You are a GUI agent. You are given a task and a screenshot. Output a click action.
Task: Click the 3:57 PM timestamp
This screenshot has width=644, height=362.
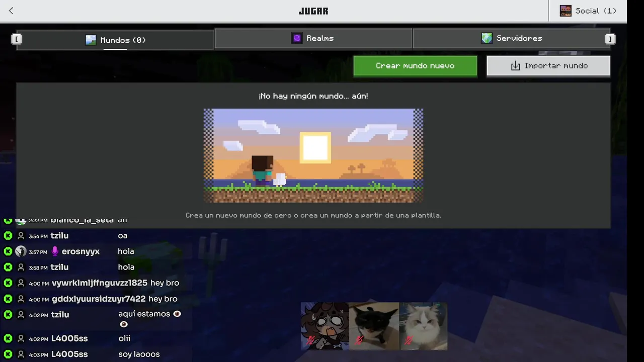[38, 251]
